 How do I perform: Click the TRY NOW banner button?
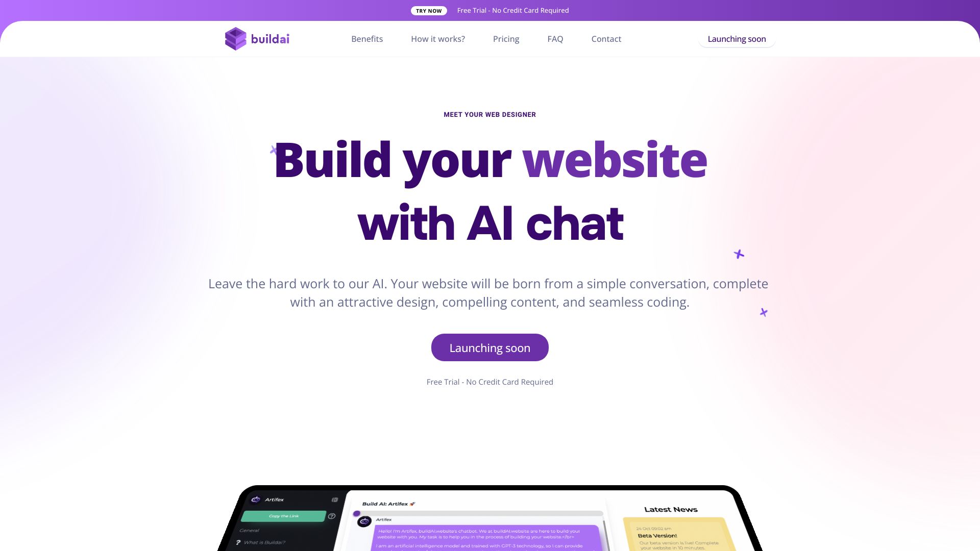point(428,10)
